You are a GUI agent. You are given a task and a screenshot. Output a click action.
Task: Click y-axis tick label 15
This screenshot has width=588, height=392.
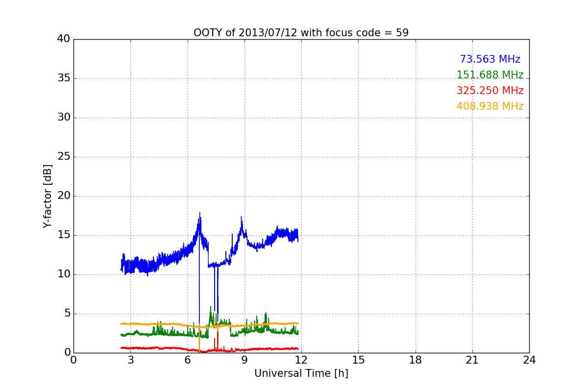64,235
